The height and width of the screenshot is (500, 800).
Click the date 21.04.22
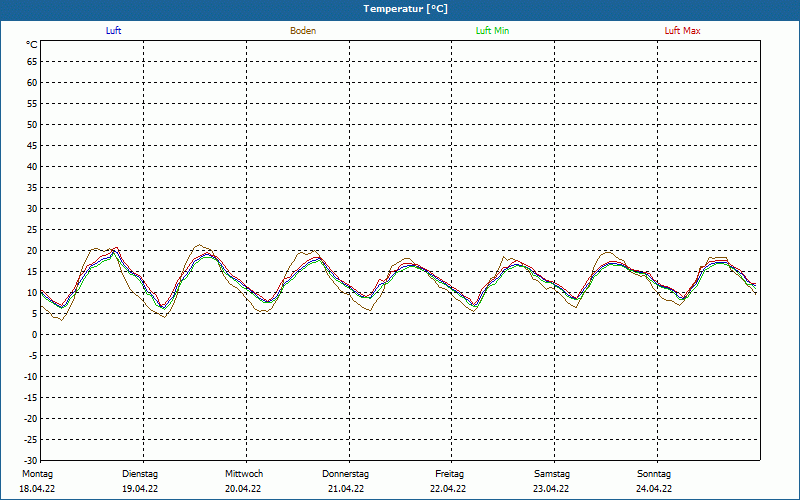pyautogui.click(x=346, y=489)
